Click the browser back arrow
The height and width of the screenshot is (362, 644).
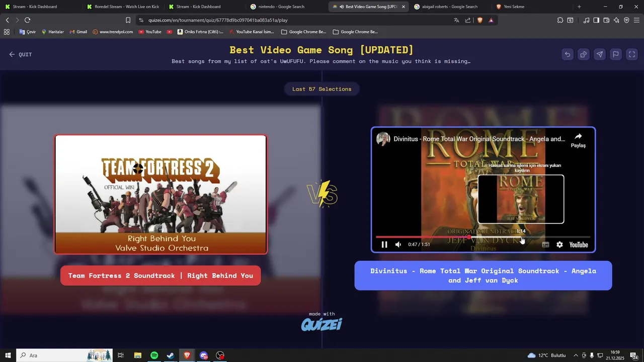coord(7,20)
